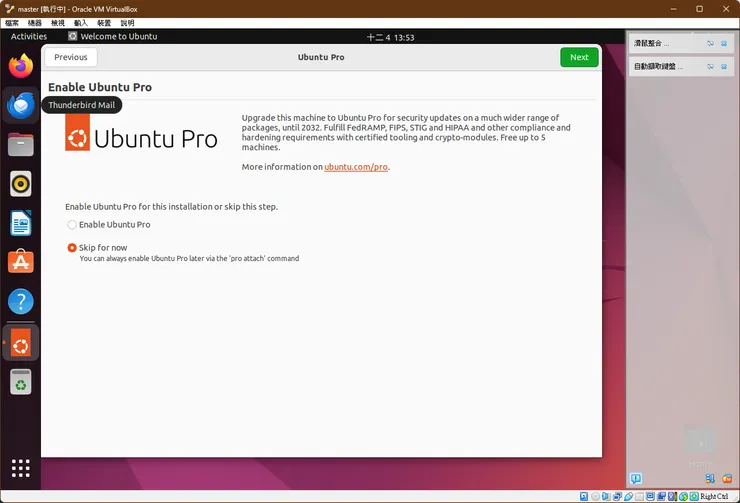Click the Right Ctrl host key label
740x503 pixels.
pyautogui.click(x=714, y=496)
